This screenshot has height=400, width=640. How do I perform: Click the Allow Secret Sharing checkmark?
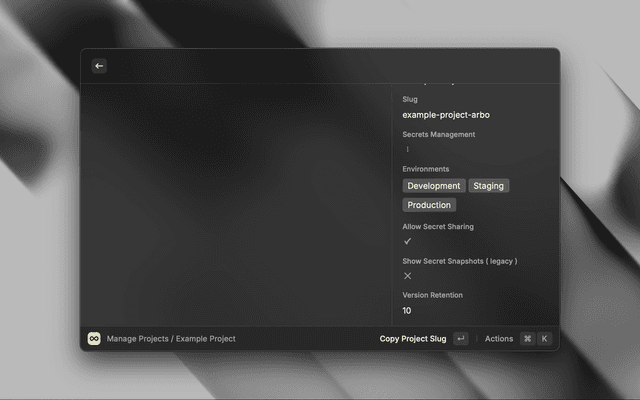(x=407, y=241)
